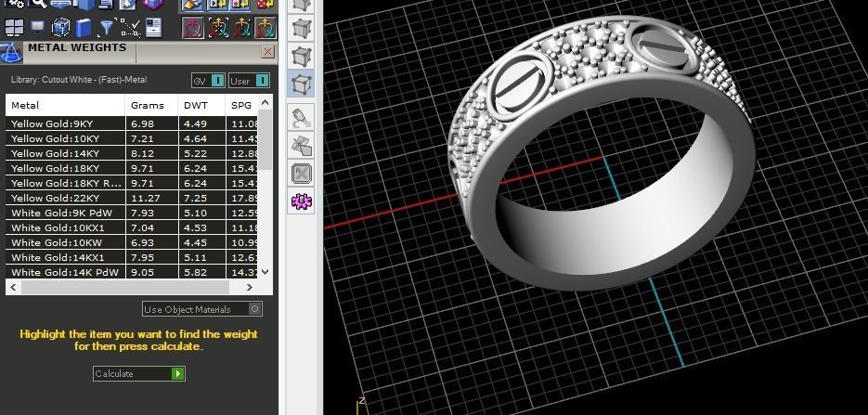Click the horizontal scrollbar right arrow
Image resolution: width=868 pixels, height=415 pixels.
pos(250,287)
